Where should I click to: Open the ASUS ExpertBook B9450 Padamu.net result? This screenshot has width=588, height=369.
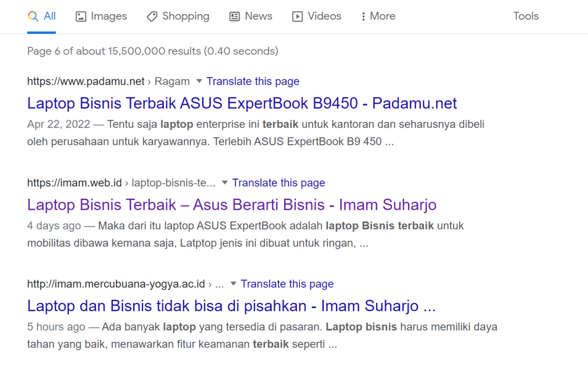241,103
